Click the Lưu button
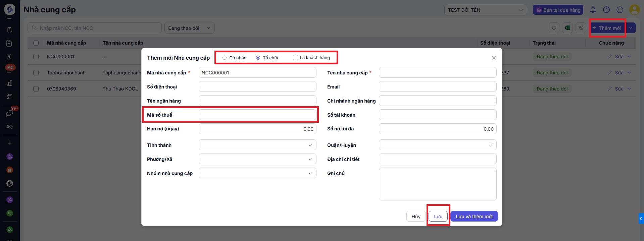The width and height of the screenshot is (644, 241). [x=438, y=216]
